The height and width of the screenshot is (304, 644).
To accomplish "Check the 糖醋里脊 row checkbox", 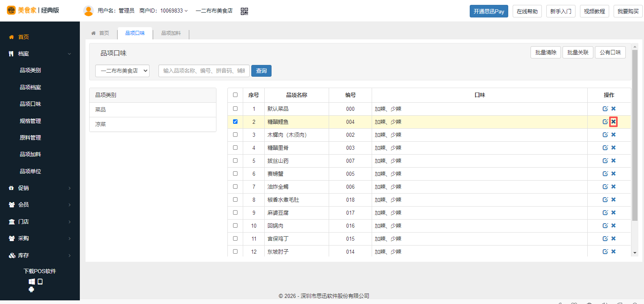I will pos(235,148).
